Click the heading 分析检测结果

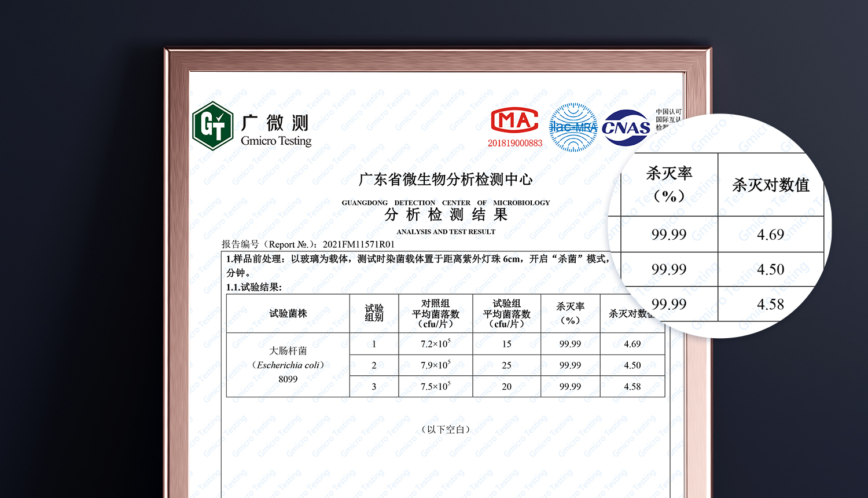pos(446,215)
